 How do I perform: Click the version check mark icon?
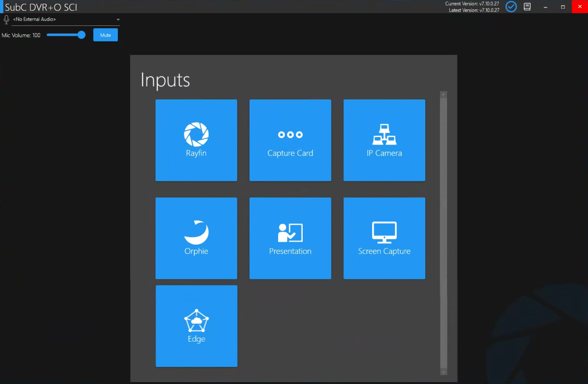tap(511, 7)
